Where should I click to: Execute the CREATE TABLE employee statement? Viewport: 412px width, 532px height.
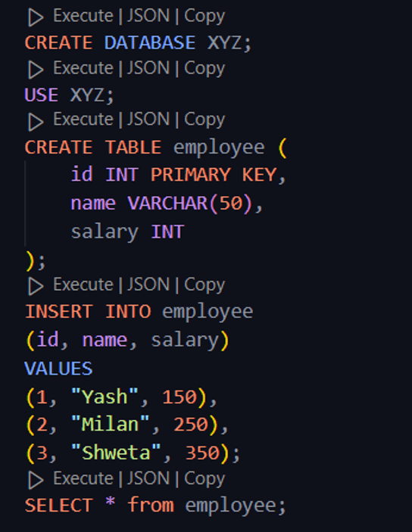(x=83, y=120)
